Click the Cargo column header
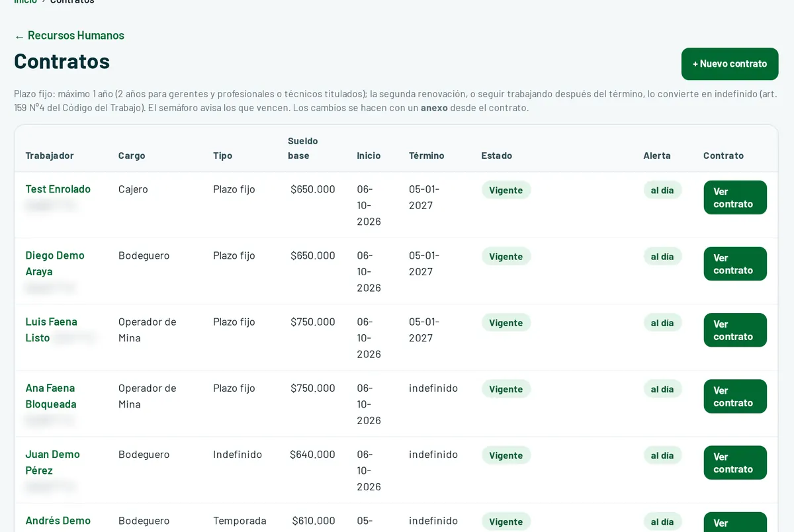 pyautogui.click(x=132, y=155)
